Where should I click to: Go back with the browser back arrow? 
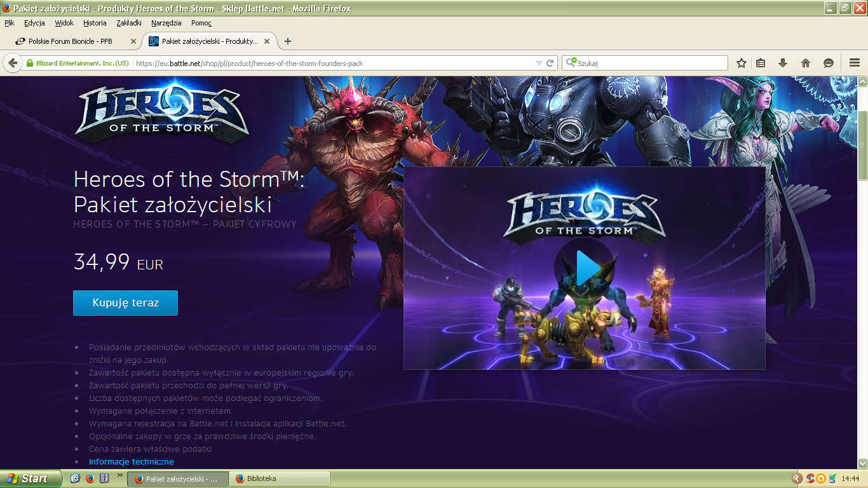click(12, 63)
